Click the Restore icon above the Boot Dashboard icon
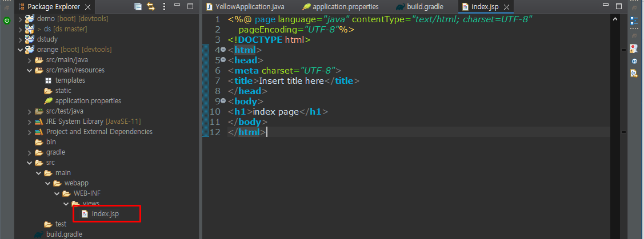This screenshot has height=239, width=644. (x=7, y=7)
